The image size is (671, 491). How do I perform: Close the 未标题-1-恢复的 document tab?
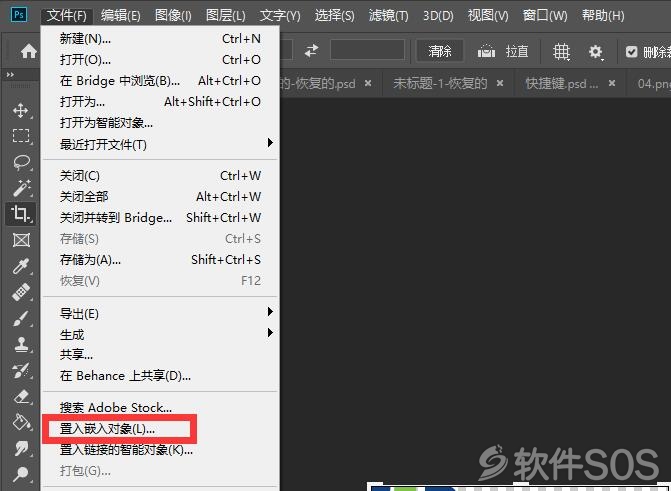(x=500, y=83)
